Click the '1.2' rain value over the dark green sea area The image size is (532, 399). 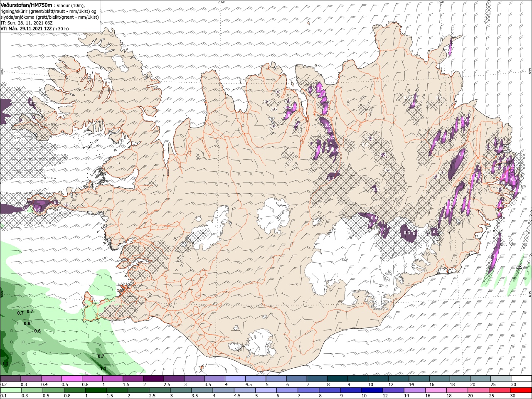pos(5,364)
